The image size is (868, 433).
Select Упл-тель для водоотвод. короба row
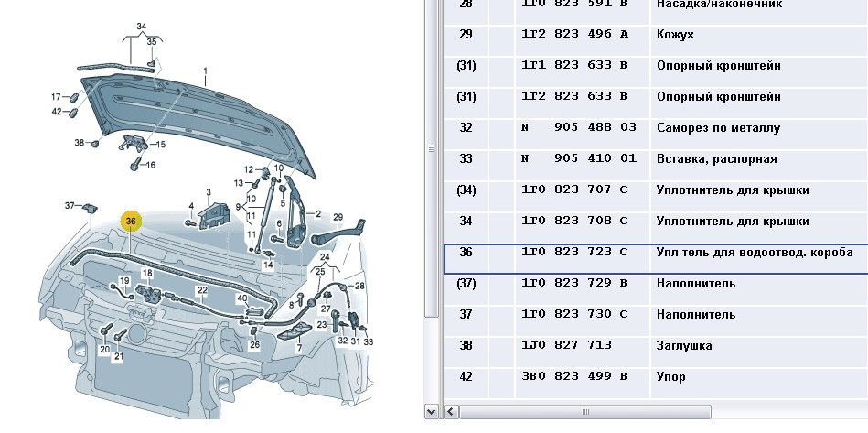[656, 258]
